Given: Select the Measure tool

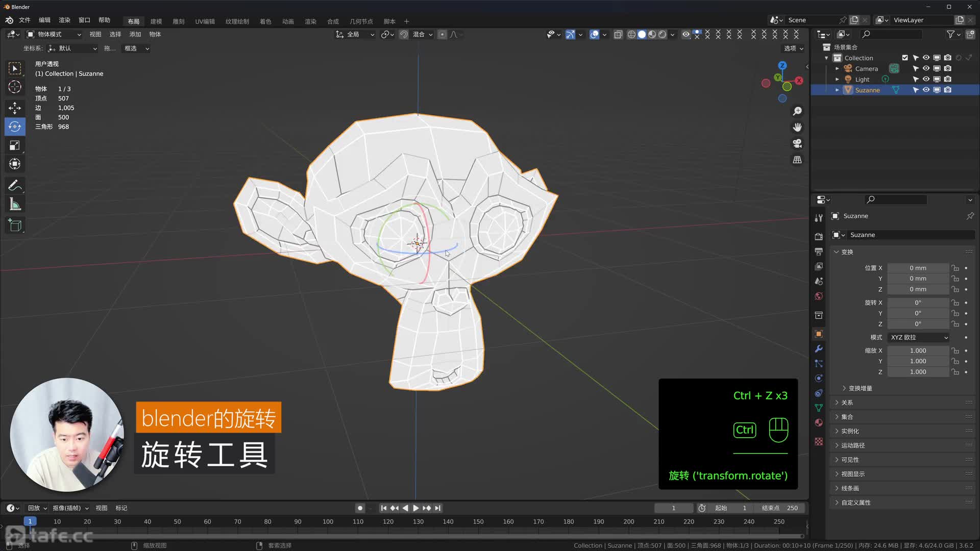Looking at the screenshot, I should pos(15,205).
